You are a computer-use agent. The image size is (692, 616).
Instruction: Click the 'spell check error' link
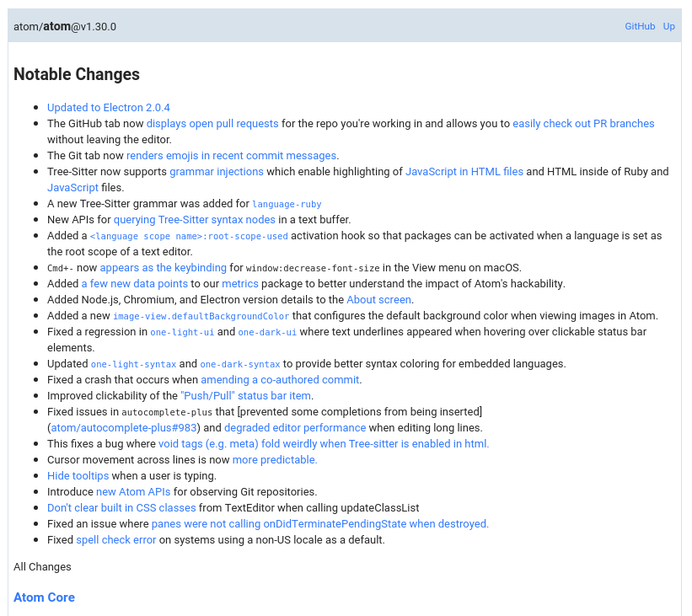click(116, 540)
